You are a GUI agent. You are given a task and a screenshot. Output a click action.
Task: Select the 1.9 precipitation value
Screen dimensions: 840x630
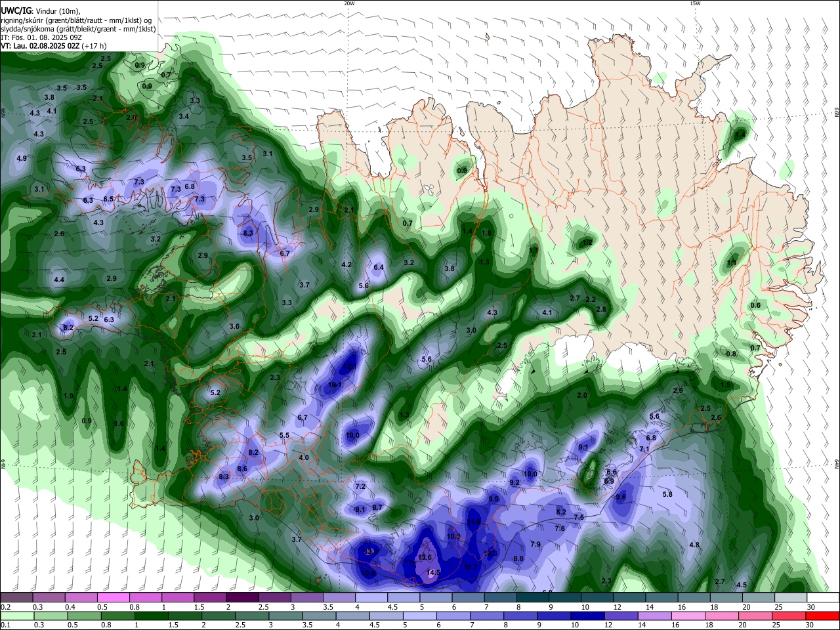point(69,396)
